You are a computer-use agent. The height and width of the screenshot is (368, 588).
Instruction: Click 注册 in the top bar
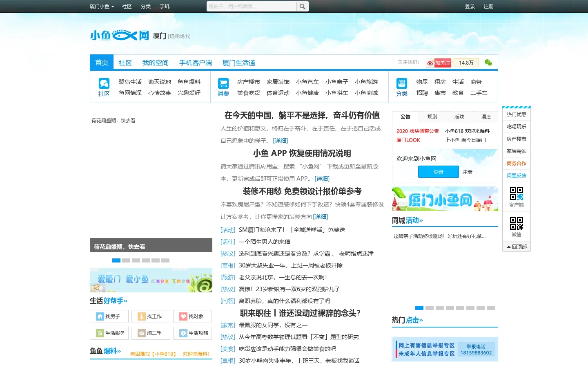[x=489, y=7]
